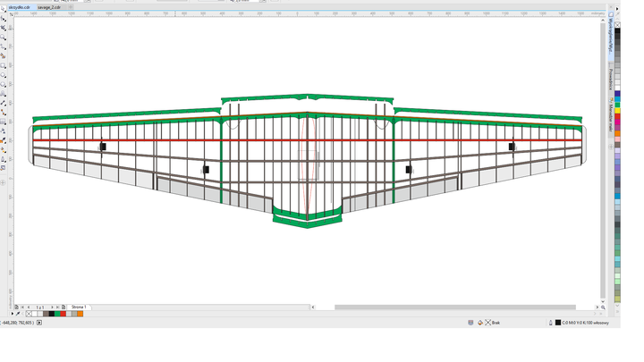Select the Shape tool
Image resolution: width=644 pixels, height=362 pixels.
pos(4,19)
